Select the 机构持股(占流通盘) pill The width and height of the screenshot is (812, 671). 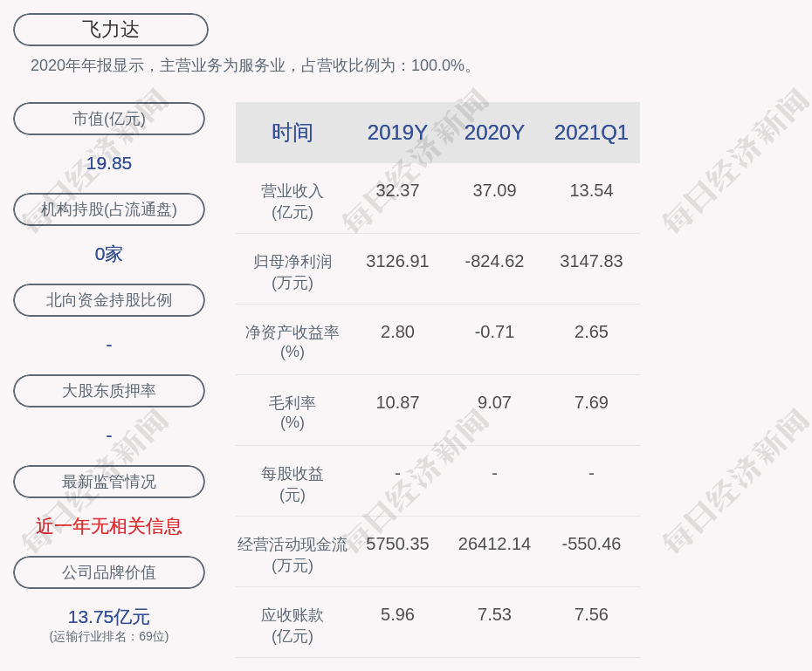[109, 209]
